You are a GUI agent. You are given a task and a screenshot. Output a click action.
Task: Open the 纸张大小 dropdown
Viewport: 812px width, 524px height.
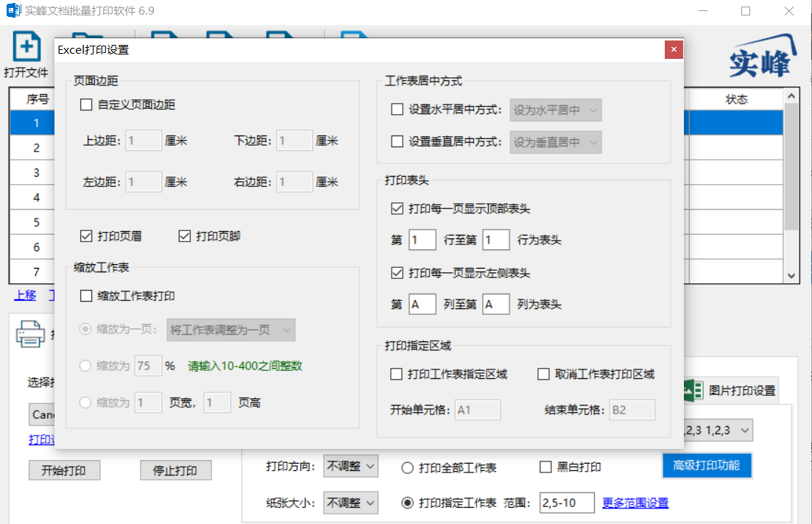pyautogui.click(x=350, y=503)
